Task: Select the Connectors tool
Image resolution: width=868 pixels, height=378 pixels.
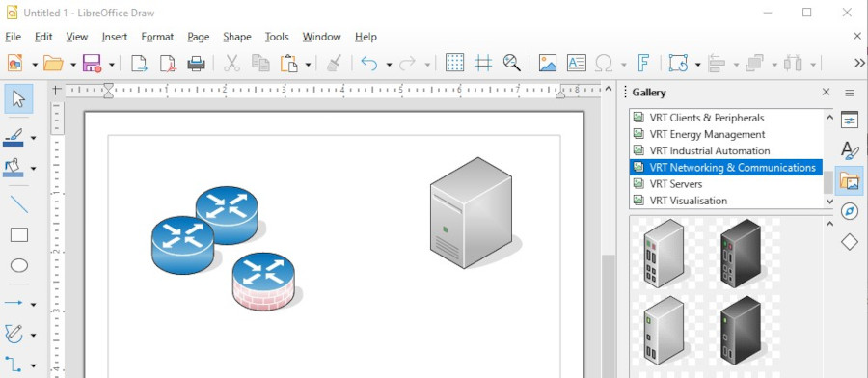Action: pos(14,364)
